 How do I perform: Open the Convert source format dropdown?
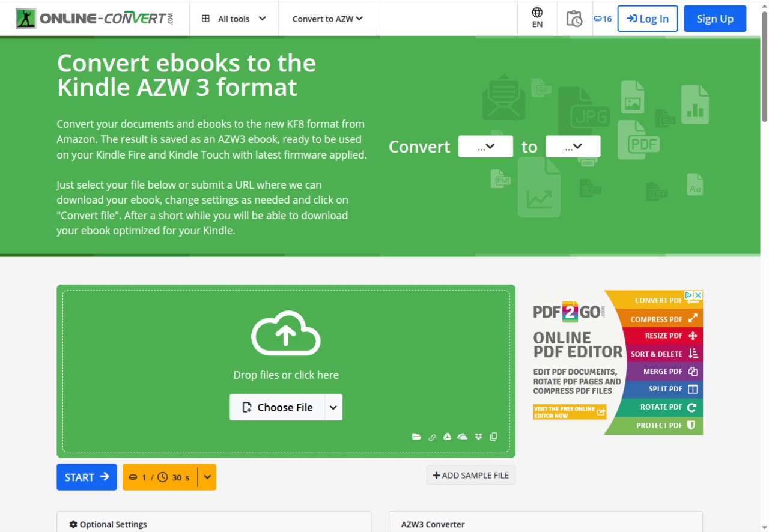click(x=485, y=147)
